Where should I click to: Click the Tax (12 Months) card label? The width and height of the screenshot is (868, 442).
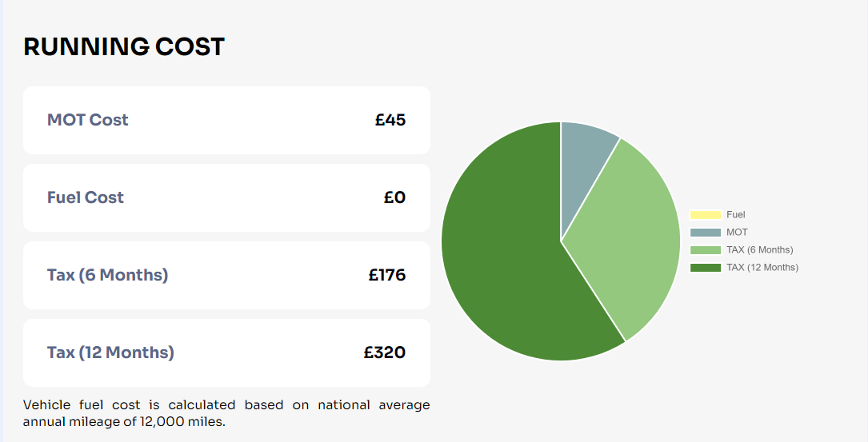coord(110,352)
